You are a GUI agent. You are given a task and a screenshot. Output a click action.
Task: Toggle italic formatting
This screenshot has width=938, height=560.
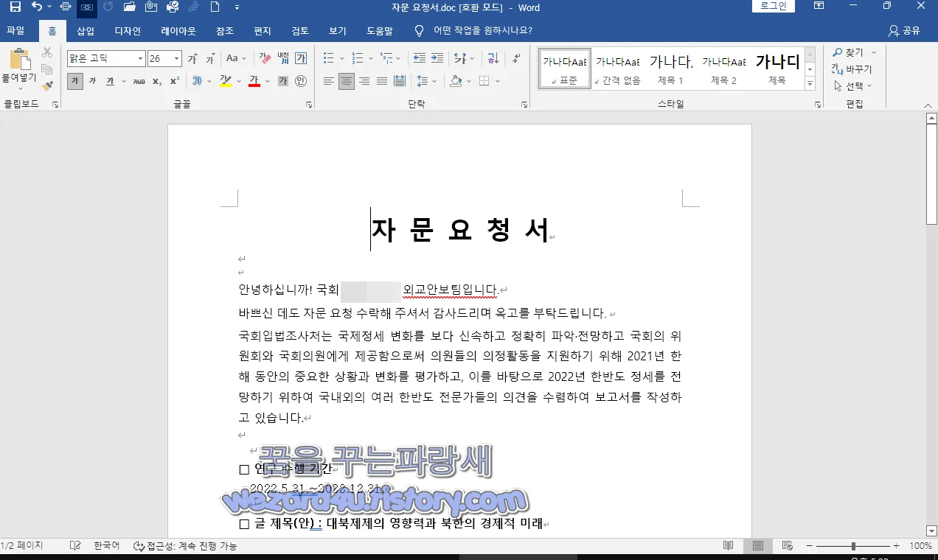pos(93,81)
